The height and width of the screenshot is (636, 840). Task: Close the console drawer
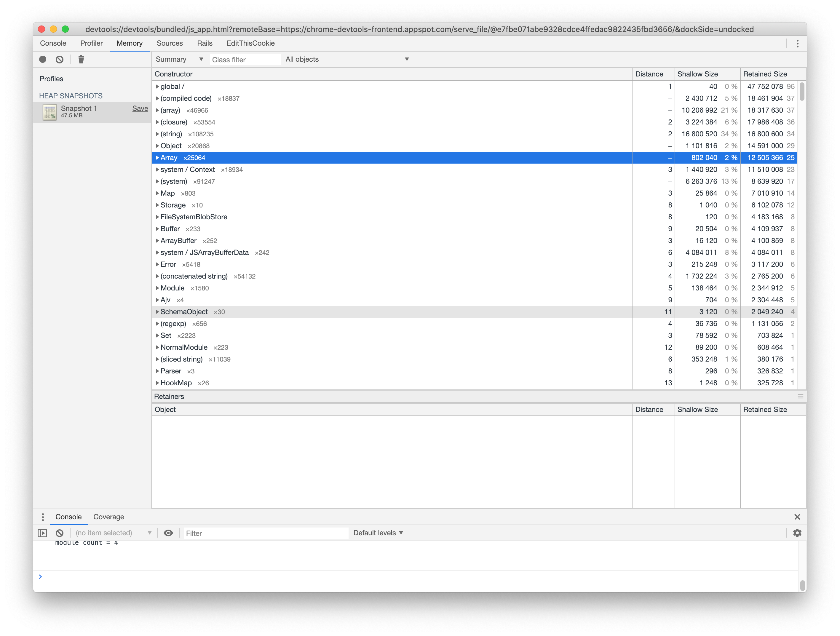pyautogui.click(x=797, y=517)
